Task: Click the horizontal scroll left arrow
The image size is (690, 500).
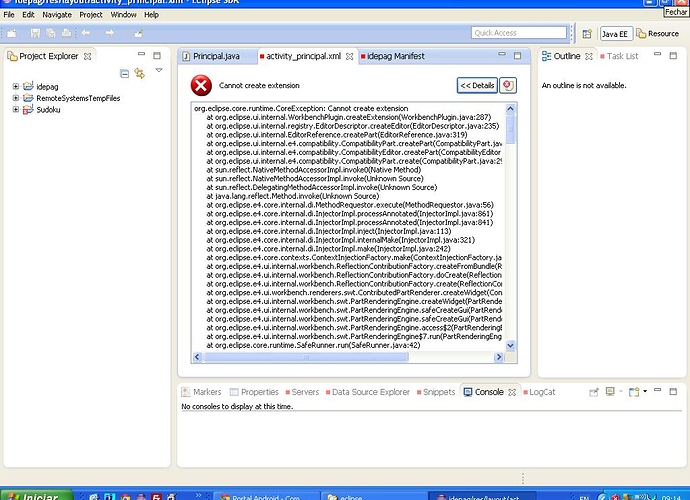Action: (x=197, y=357)
